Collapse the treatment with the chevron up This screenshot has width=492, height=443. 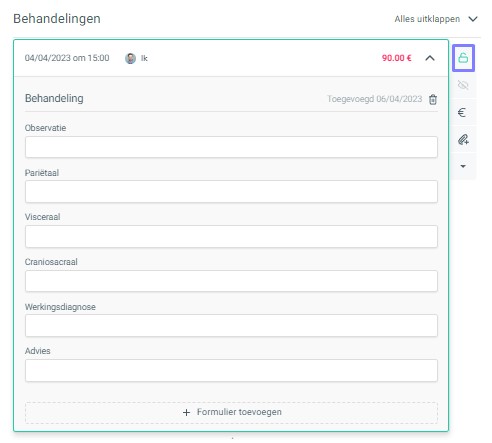430,58
